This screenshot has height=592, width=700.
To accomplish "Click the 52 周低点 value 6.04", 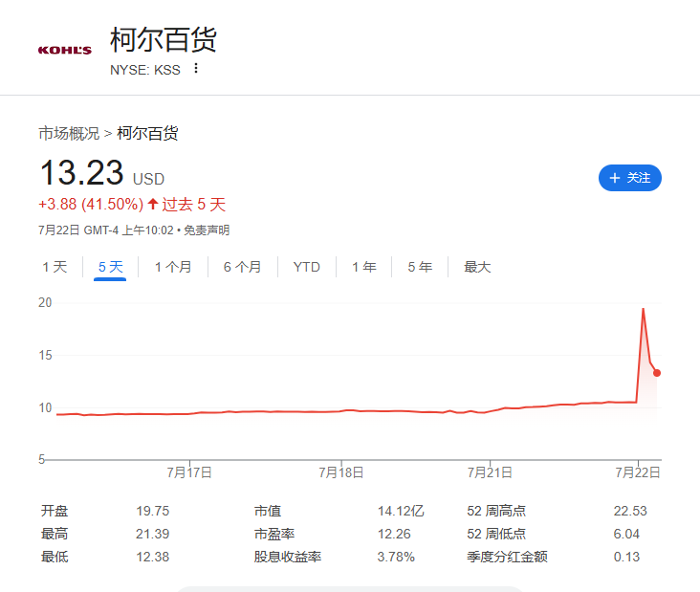I will (x=626, y=534).
